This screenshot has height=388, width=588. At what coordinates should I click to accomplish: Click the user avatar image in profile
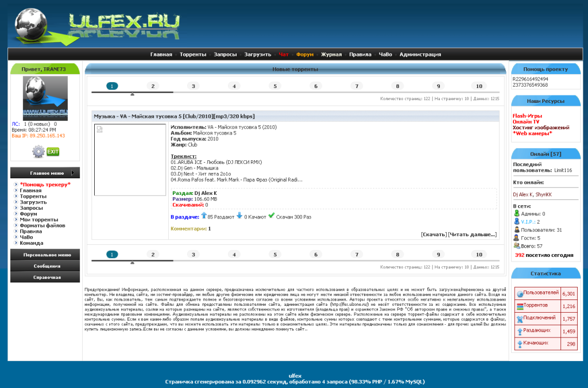(45, 98)
